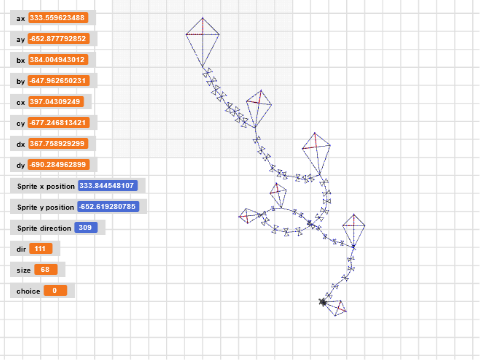This screenshot has width=480, height=360.
Task: Select the Sprite direction monitor
Action: [58, 228]
